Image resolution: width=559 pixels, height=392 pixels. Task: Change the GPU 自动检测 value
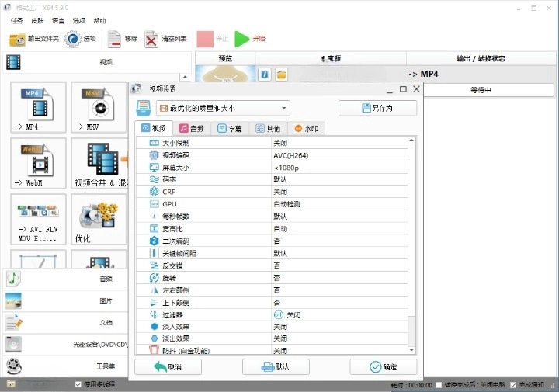click(x=339, y=204)
